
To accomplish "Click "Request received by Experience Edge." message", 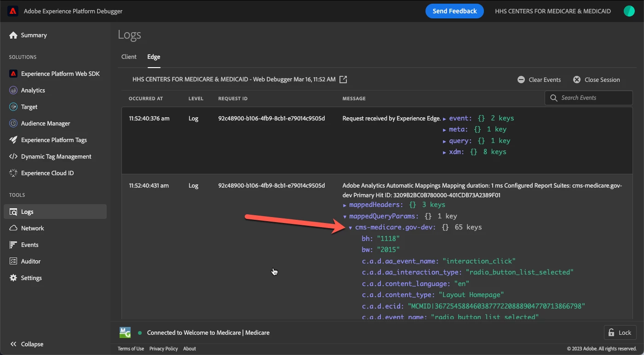I will (x=391, y=118).
